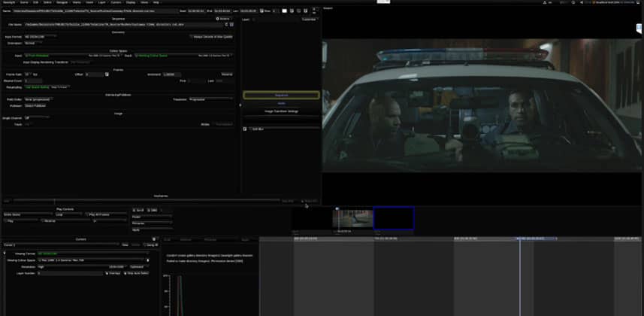Click the second icon right of white swatch

pos(299,11)
